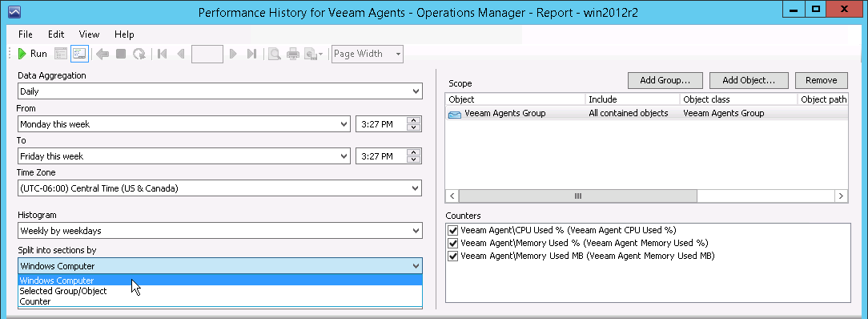Open the Data Aggregation Daily dropdown
Screen dimensions: 868x319
coord(219,91)
